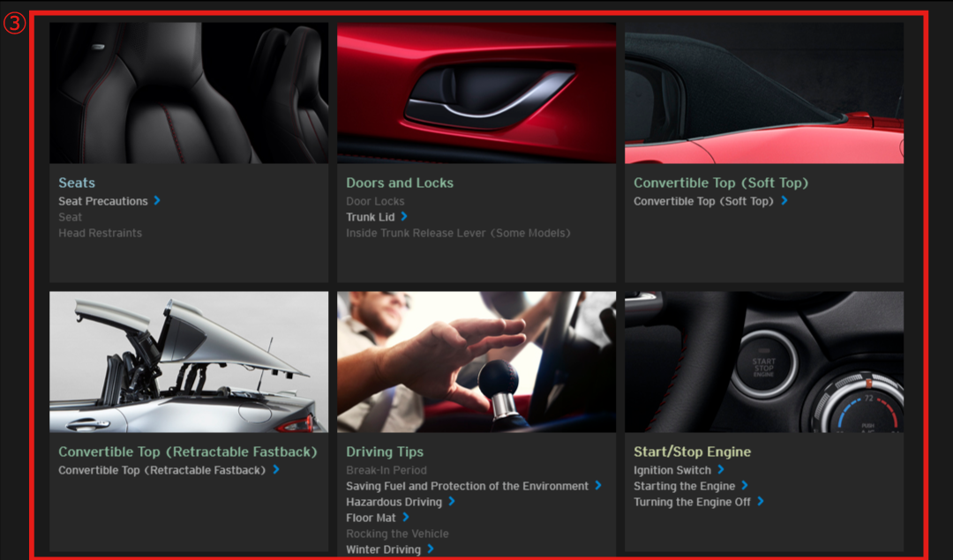Click the arrow icon beside Seat Precautions
Image resolution: width=953 pixels, height=560 pixels.
click(157, 201)
